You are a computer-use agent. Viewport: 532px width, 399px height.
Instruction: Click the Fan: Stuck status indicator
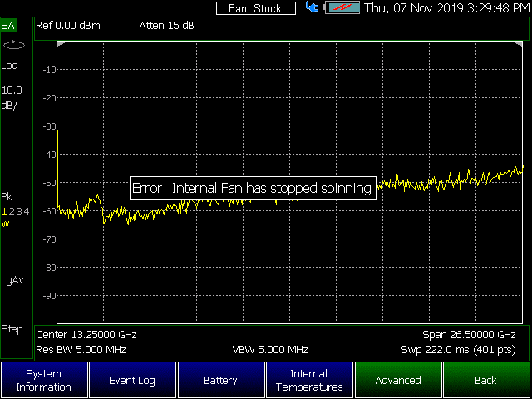coord(255,8)
